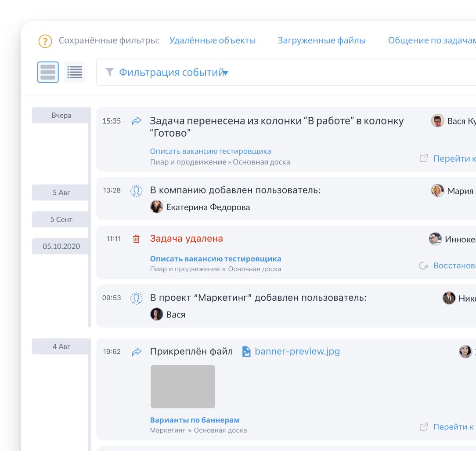The image size is (476, 451).
Task: Expand the event filtering dropdown arrow
Action: tap(225, 73)
